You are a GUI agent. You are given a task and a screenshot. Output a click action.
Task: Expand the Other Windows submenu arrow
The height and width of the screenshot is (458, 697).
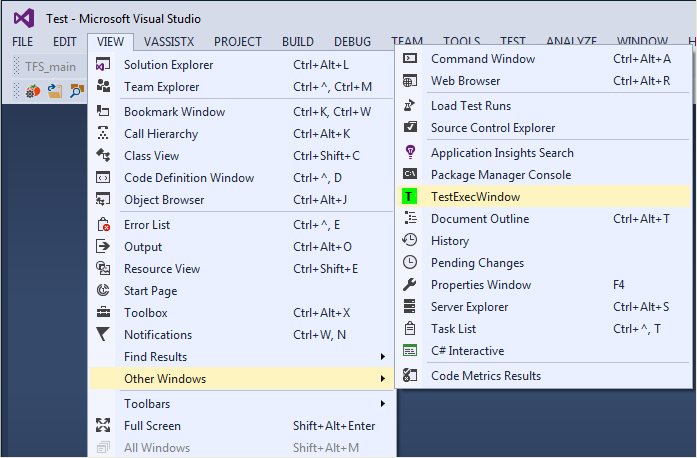click(383, 378)
